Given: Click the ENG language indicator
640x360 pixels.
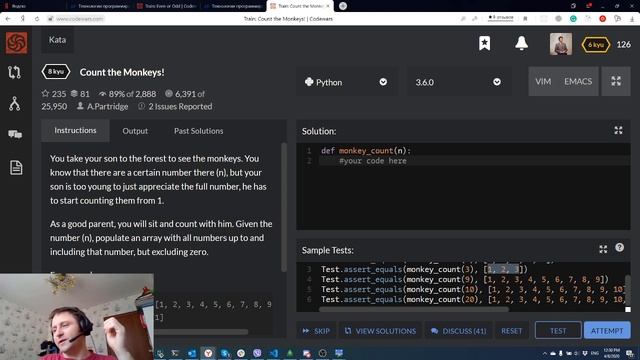Looking at the screenshot, I should click(x=595, y=353).
